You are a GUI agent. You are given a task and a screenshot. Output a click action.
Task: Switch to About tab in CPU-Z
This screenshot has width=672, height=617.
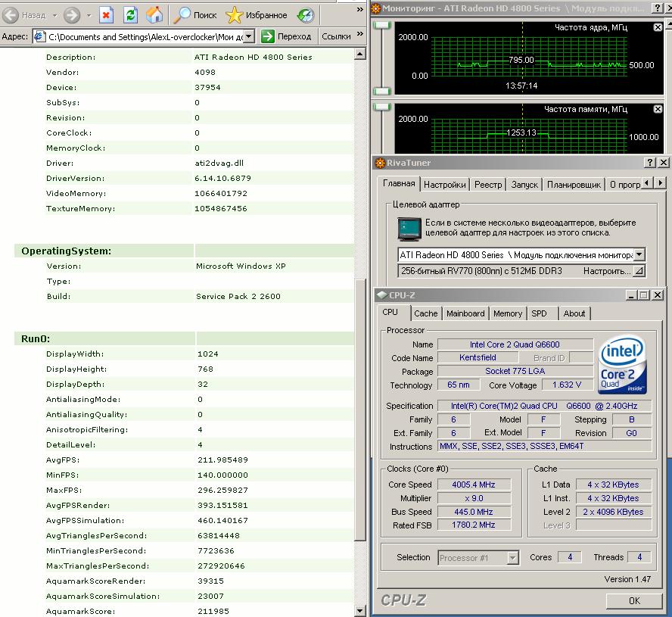pos(574,313)
